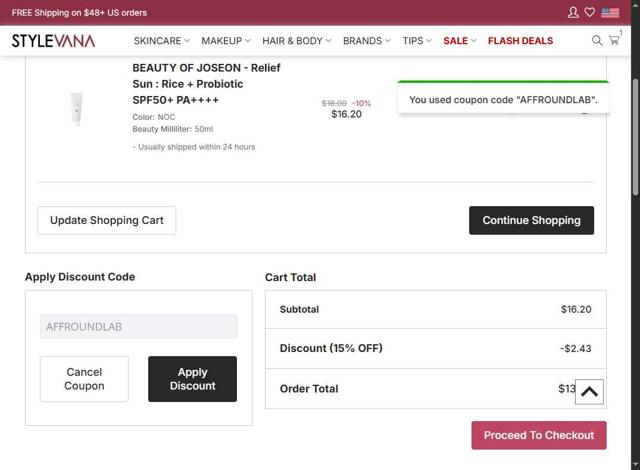Click the discount code input field
Viewport: 640px width, 470px height.
coord(139,327)
